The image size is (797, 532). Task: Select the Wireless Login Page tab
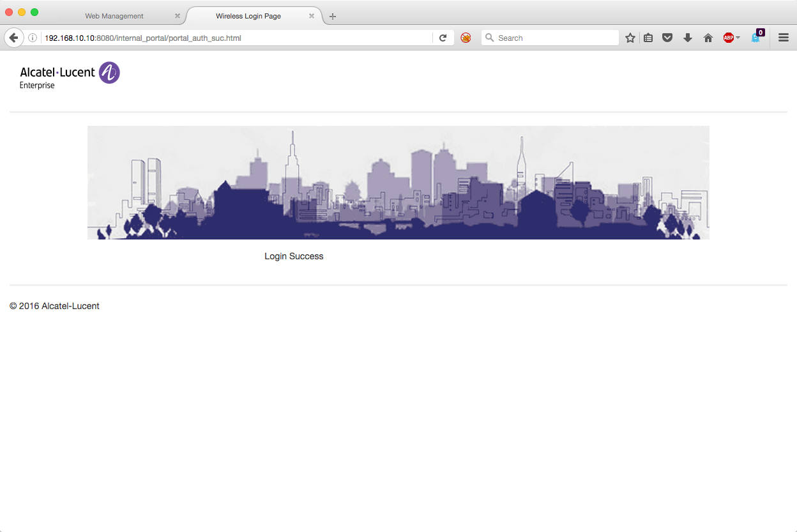[248, 16]
